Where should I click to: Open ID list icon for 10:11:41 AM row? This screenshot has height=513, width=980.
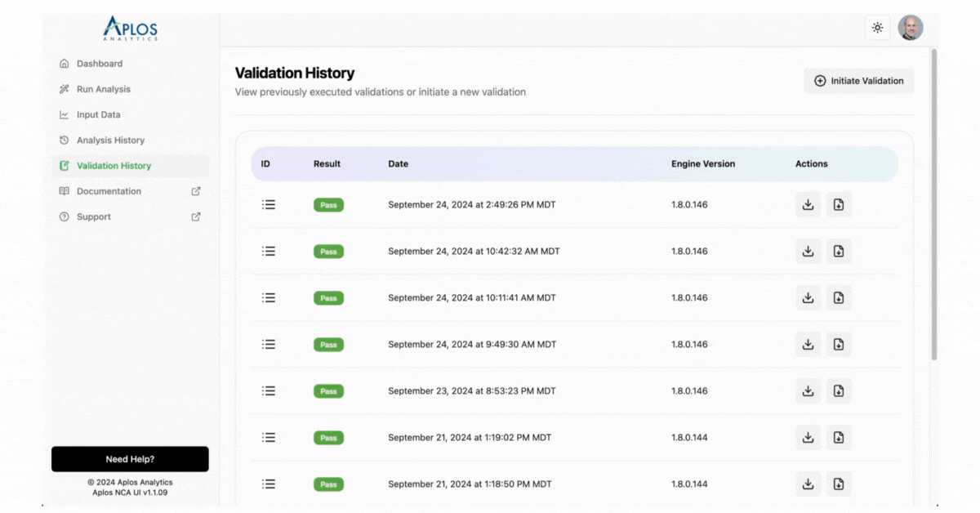269,297
